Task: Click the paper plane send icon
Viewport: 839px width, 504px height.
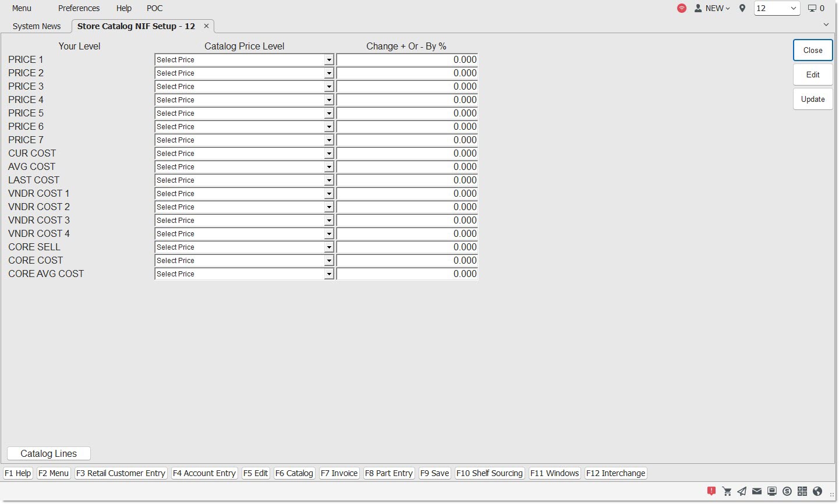Action: (742, 491)
